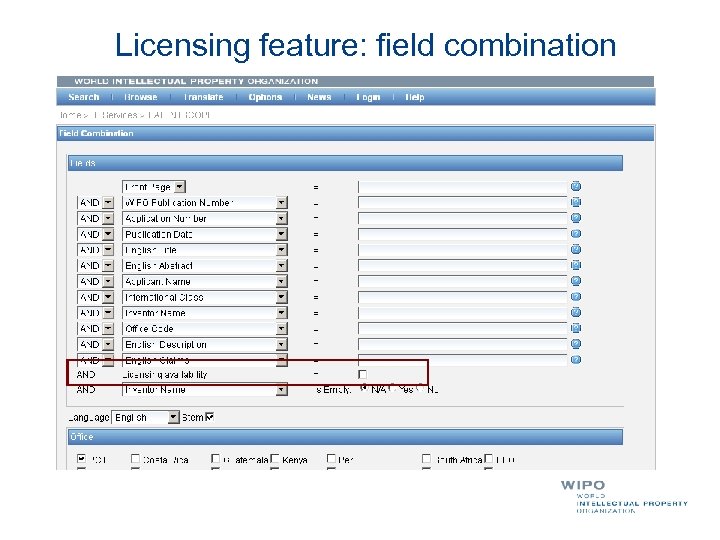
Task: Open help icon for English Description row
Action: pyautogui.click(x=576, y=344)
